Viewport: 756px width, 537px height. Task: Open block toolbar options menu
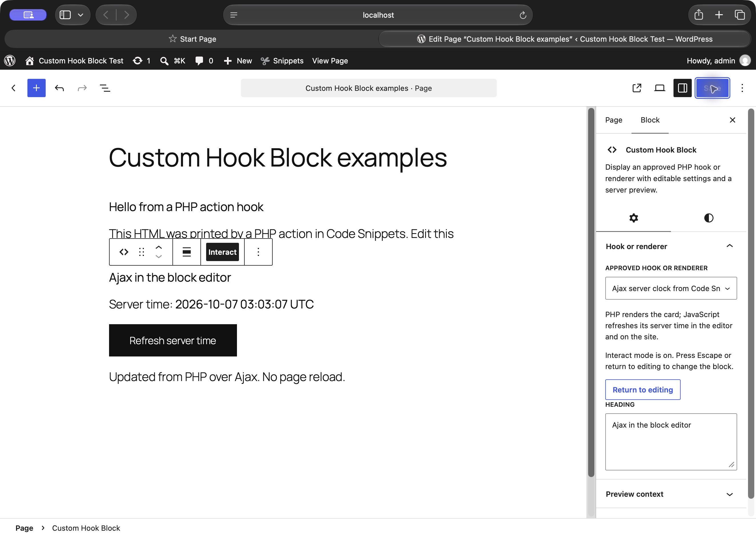point(258,252)
